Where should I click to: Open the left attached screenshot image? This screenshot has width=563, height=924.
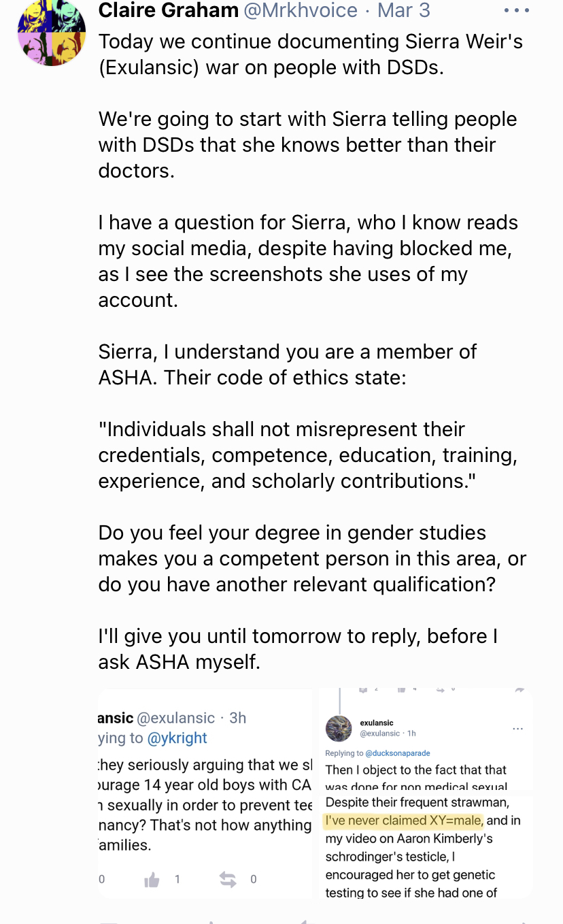pos(204,796)
